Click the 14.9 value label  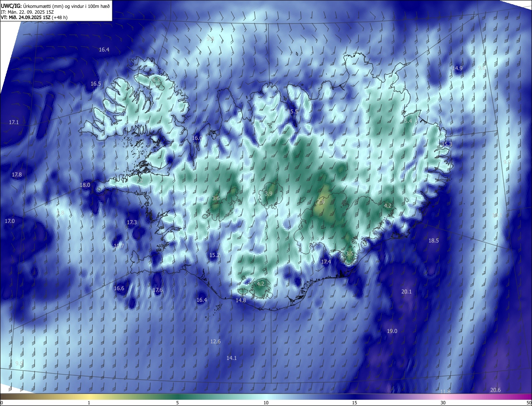[457, 68]
